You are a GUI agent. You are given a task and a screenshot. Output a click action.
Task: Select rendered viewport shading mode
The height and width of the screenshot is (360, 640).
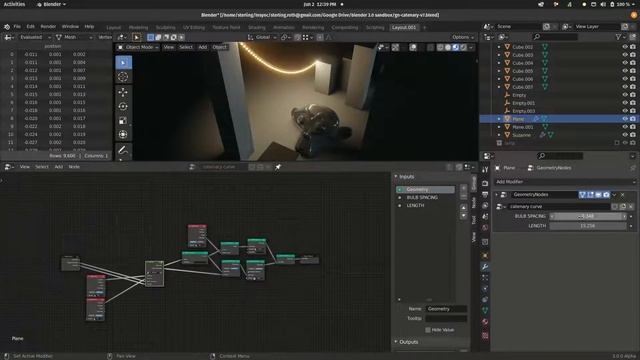coord(464,47)
